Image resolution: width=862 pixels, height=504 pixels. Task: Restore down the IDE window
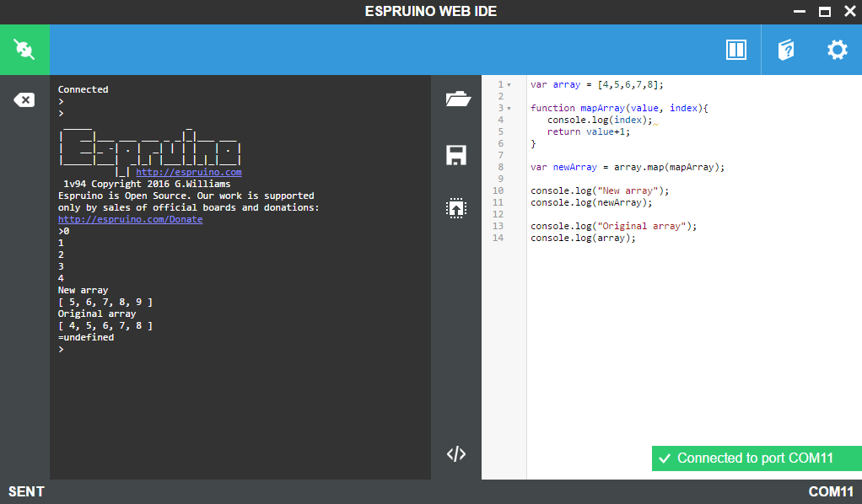tap(826, 11)
